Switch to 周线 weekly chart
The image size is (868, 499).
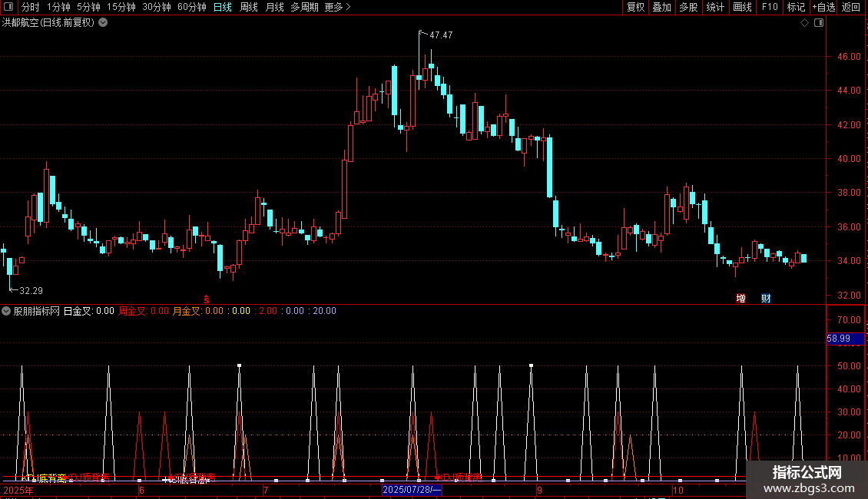coord(249,7)
